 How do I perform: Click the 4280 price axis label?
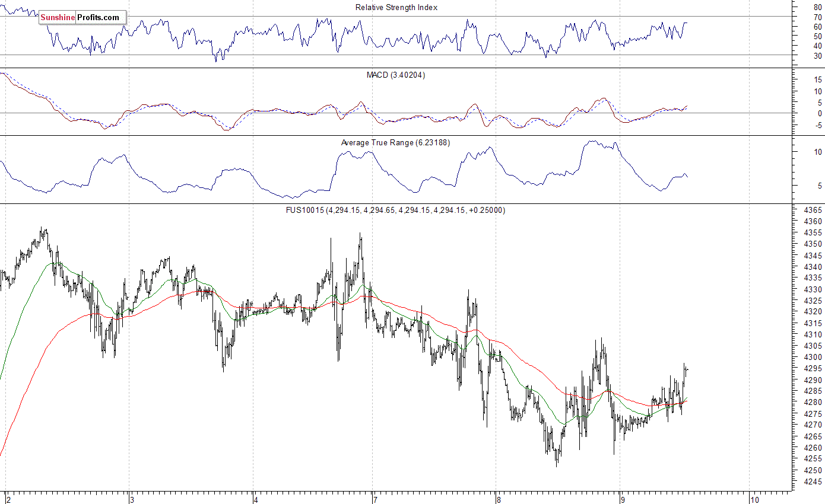812,402
